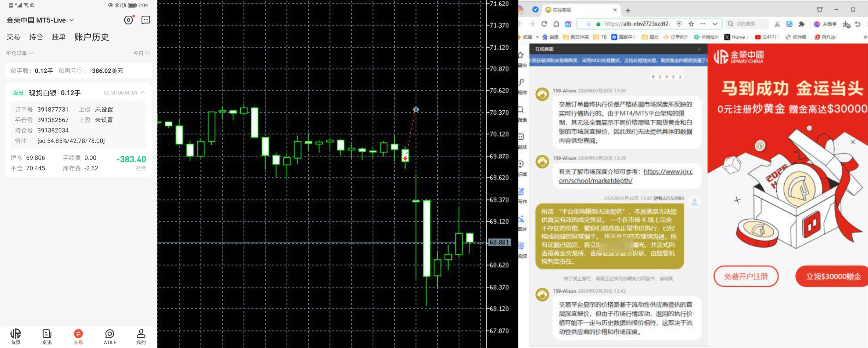
Task: Close the gift box promotion with X
Action: coord(853,142)
